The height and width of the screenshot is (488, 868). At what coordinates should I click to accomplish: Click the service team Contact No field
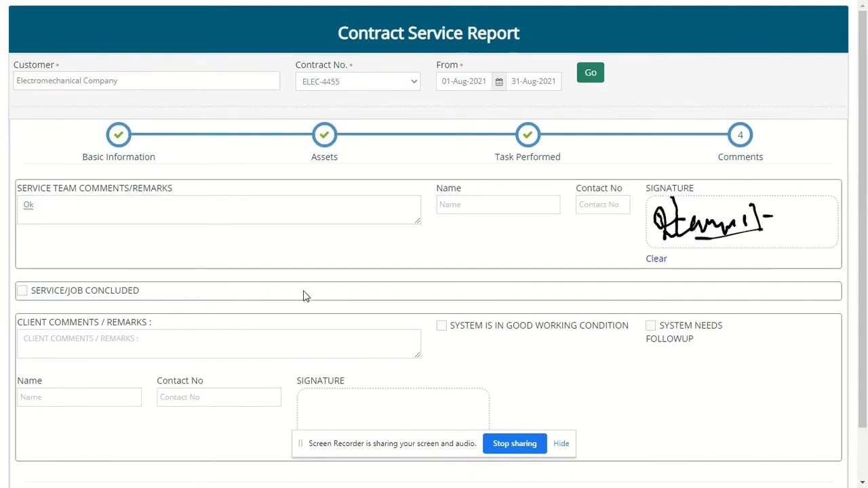click(x=603, y=205)
